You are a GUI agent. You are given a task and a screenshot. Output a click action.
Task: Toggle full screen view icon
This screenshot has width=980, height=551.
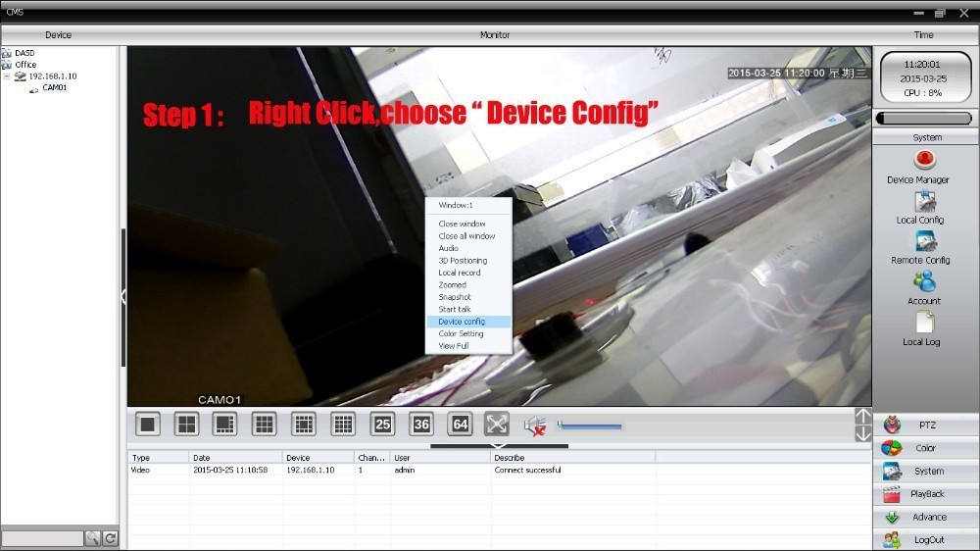pyautogui.click(x=497, y=424)
